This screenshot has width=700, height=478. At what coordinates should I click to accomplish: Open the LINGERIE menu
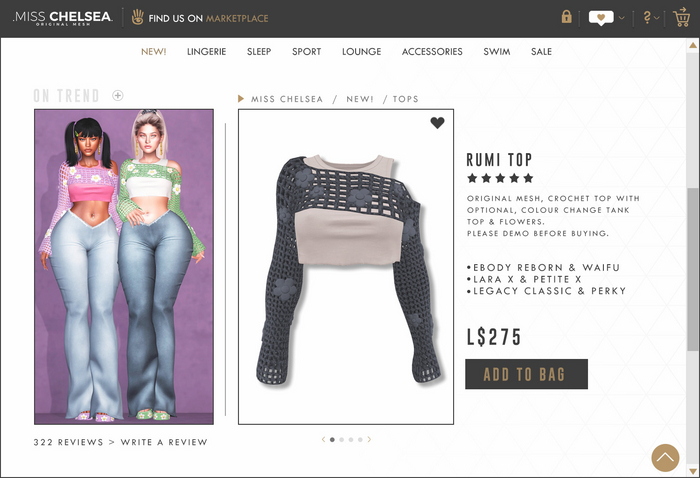point(206,52)
